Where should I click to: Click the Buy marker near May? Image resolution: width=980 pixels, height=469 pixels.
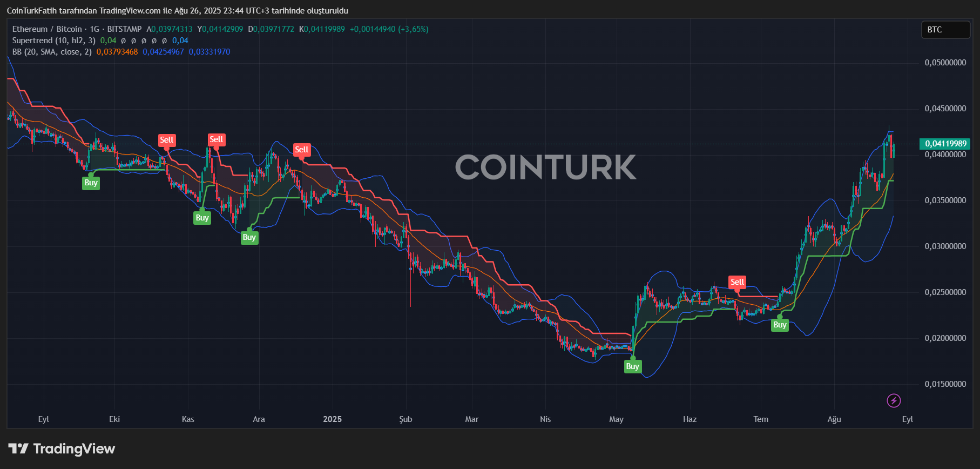[632, 366]
